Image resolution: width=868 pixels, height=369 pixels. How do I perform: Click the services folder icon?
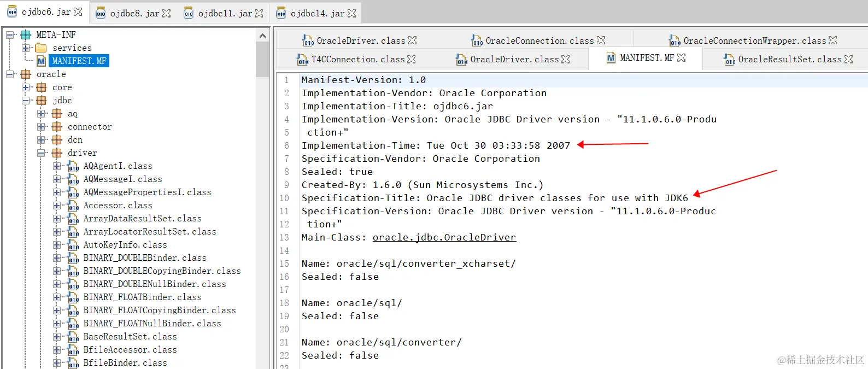pos(41,48)
